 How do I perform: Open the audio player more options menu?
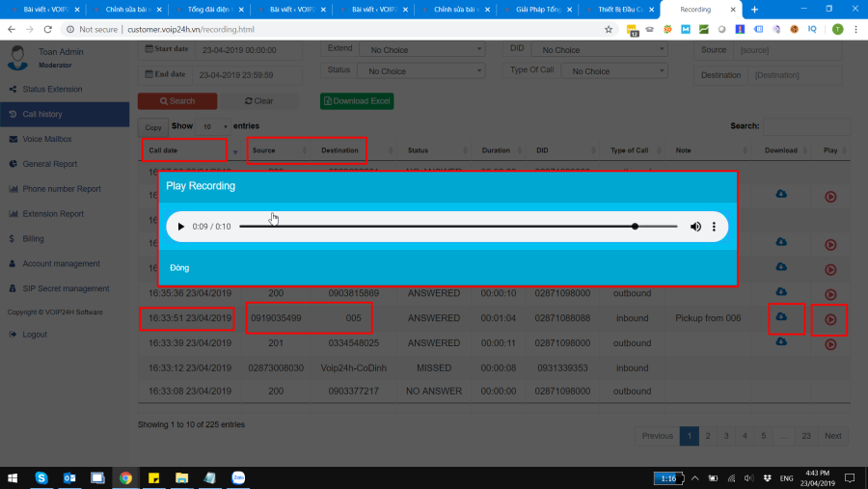714,227
